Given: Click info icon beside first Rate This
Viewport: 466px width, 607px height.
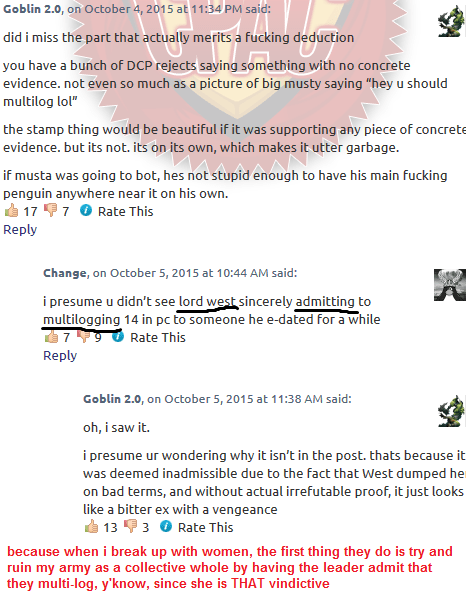Looking at the screenshot, I should (86, 210).
